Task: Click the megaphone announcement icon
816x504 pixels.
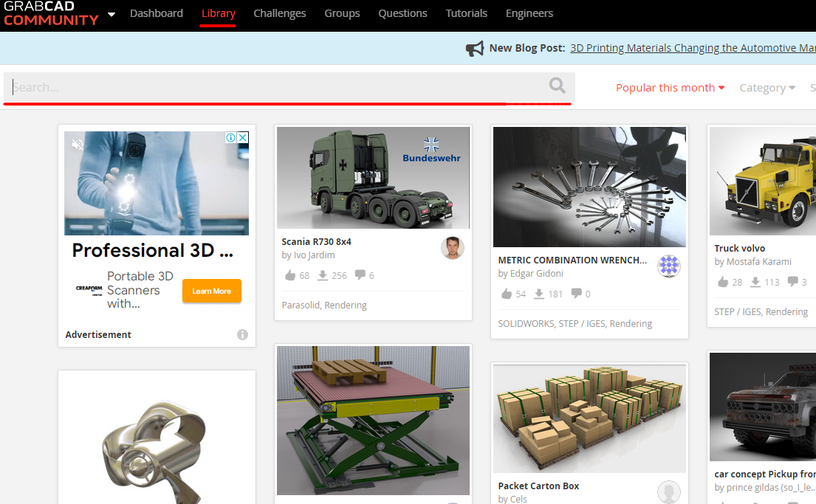Action: point(474,49)
